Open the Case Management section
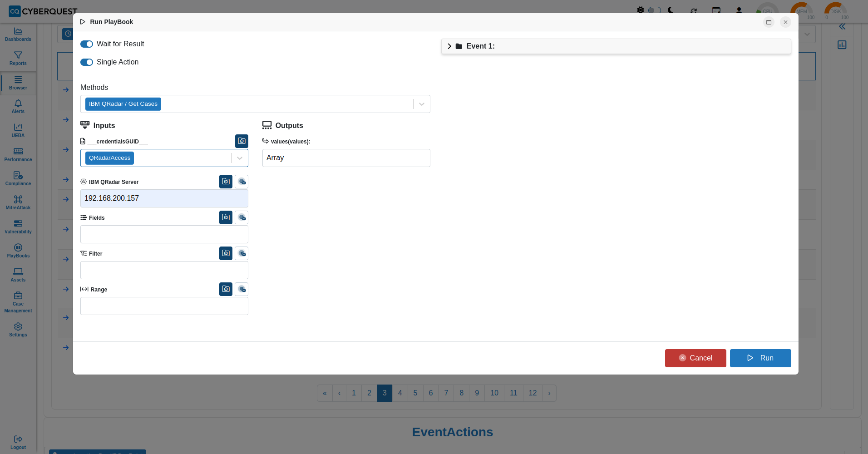The height and width of the screenshot is (454, 868). 18,302
